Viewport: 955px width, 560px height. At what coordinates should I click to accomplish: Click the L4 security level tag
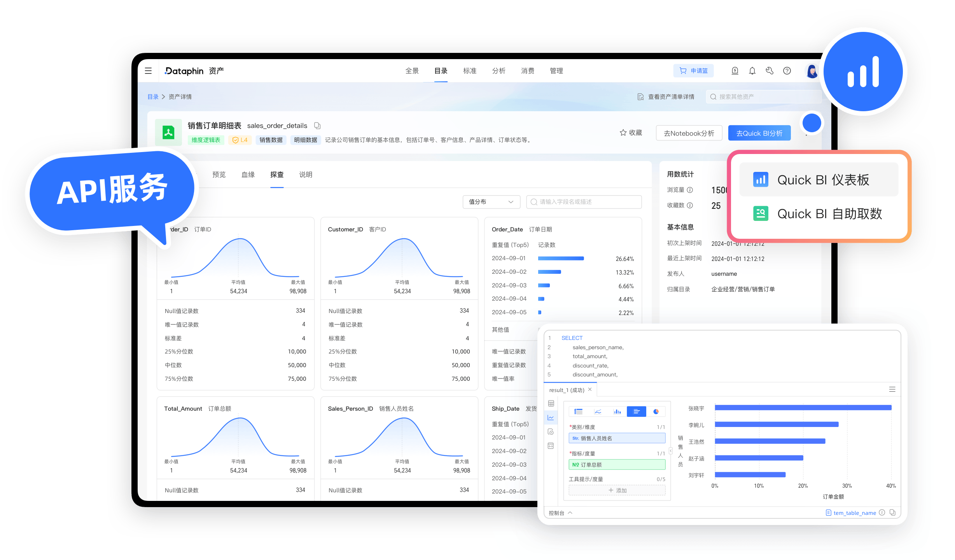coord(240,140)
